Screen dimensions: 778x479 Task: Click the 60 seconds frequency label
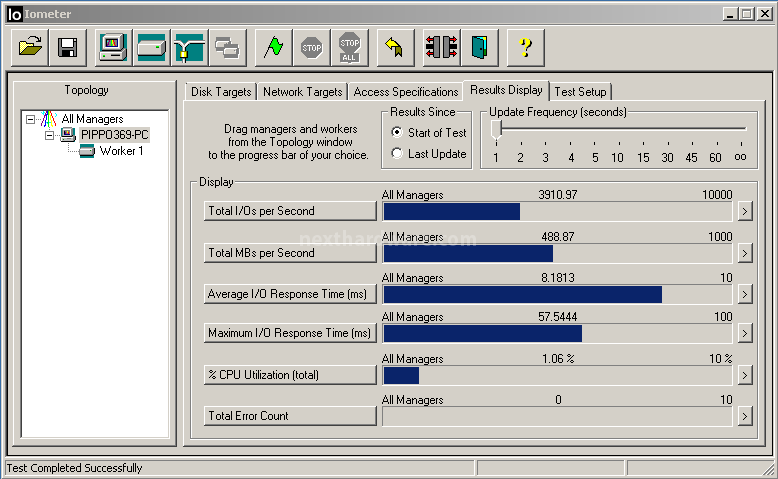715,158
